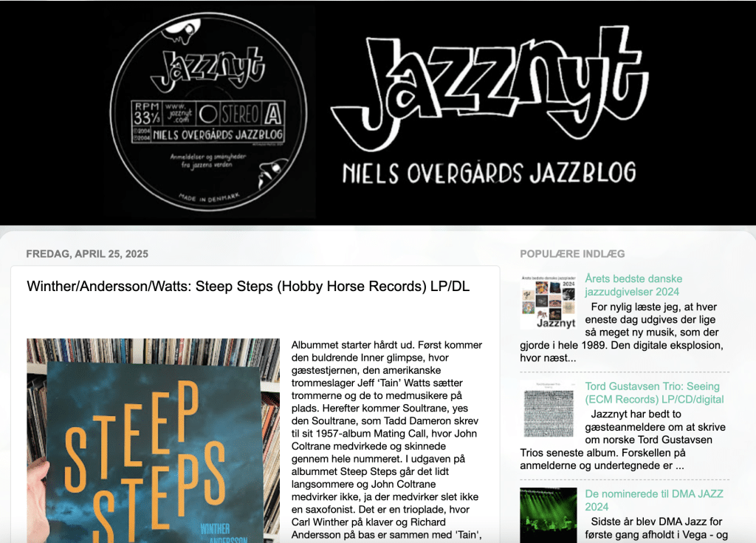Open the Winther/Andersson/Watts: Steep Steps post title
This screenshot has height=543, width=756.
pos(248,286)
